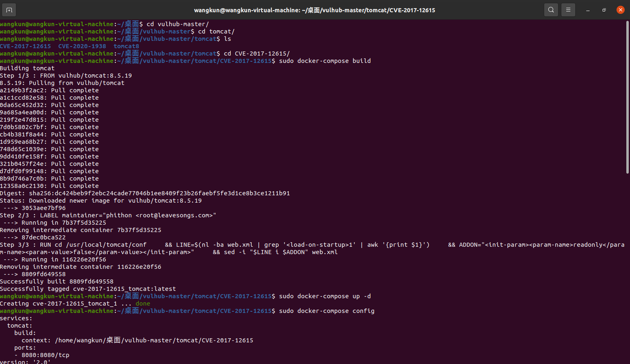Click the 9dd410fe158f pull complete line
Viewport: 630px width, 364px height.
[49, 156]
